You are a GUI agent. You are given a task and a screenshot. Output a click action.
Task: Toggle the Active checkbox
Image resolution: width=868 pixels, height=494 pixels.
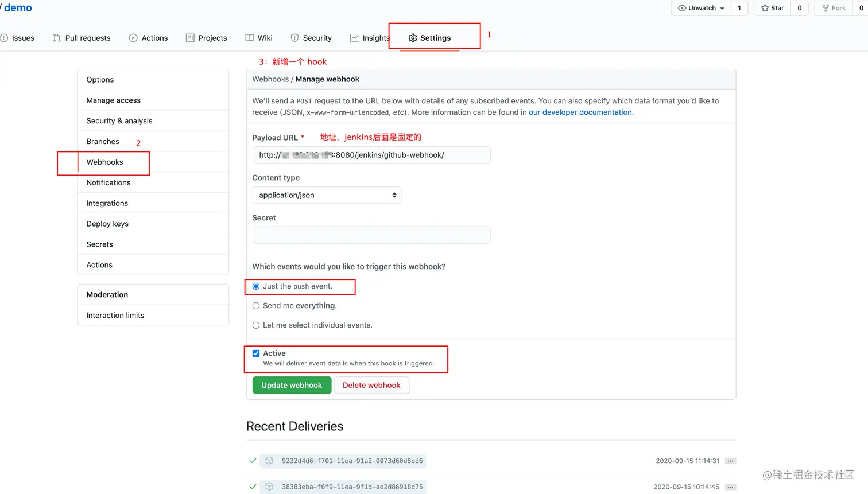pyautogui.click(x=256, y=353)
